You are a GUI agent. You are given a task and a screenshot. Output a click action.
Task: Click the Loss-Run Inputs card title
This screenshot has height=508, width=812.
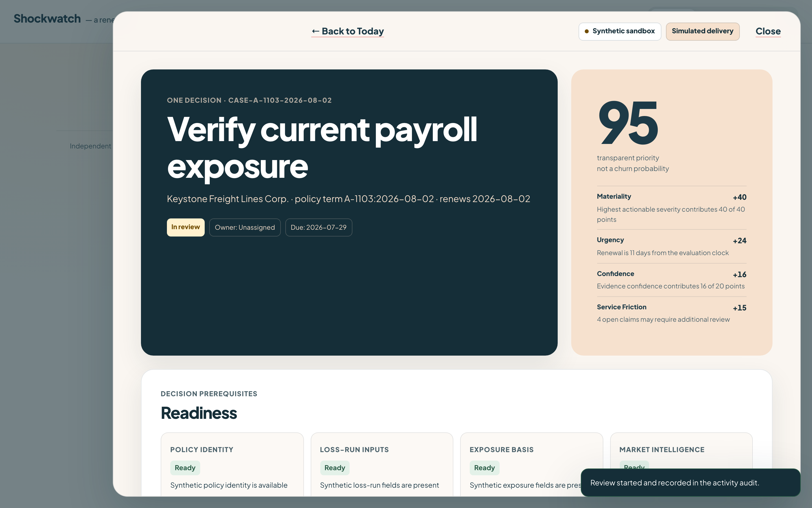click(x=354, y=450)
